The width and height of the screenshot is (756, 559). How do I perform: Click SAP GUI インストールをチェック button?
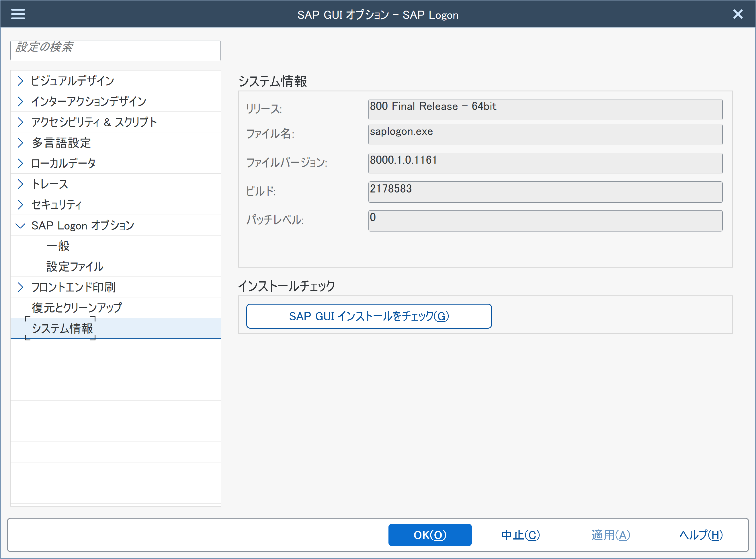[x=369, y=316]
